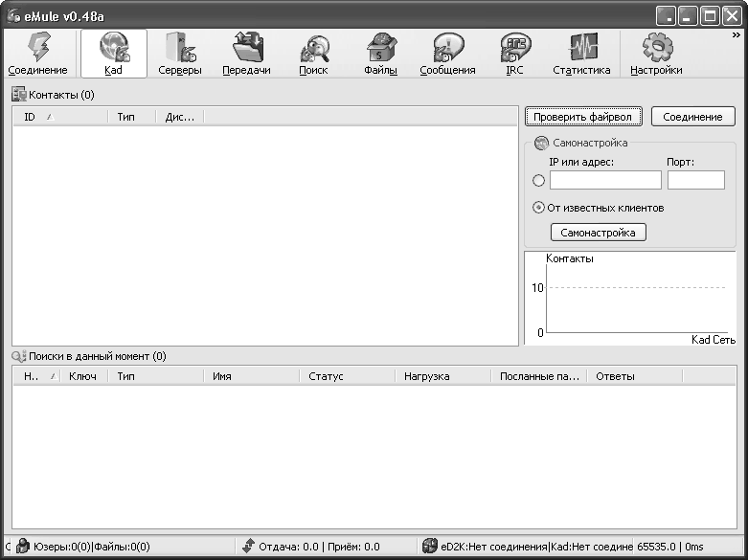Click Проверить файрвол button
This screenshot has width=748, height=560.
583,117
